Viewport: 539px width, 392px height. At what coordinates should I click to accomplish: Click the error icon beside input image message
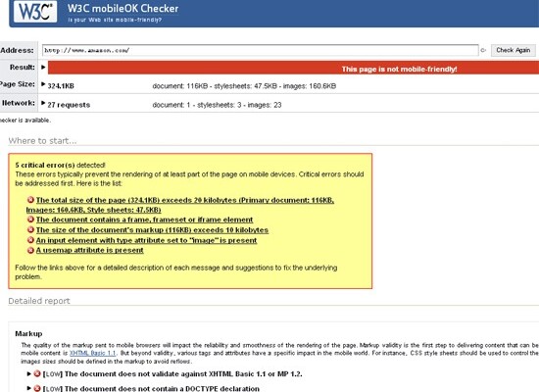click(30, 240)
